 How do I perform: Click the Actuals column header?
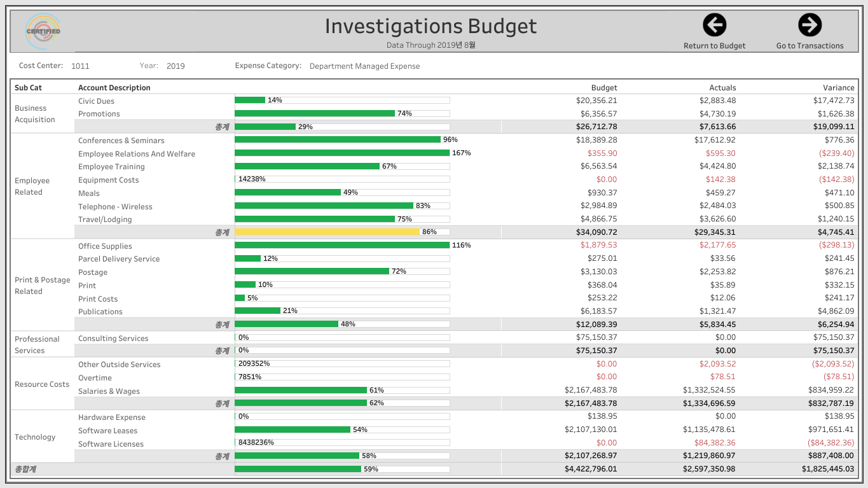coord(722,88)
